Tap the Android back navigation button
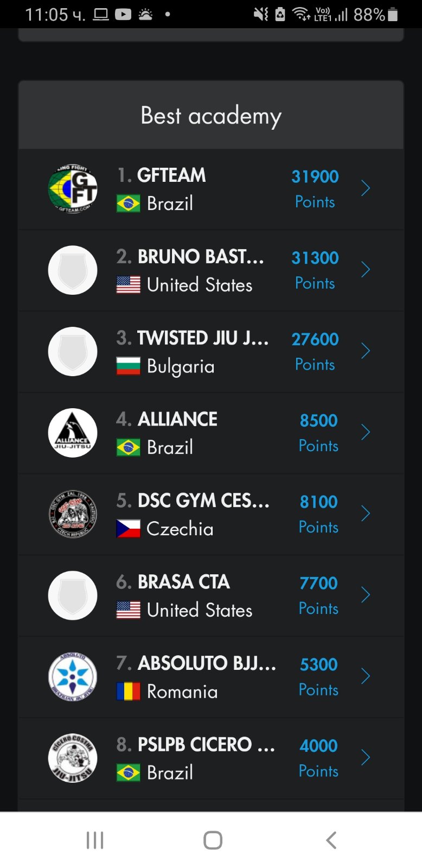The image size is (422, 868). pyautogui.click(x=331, y=840)
